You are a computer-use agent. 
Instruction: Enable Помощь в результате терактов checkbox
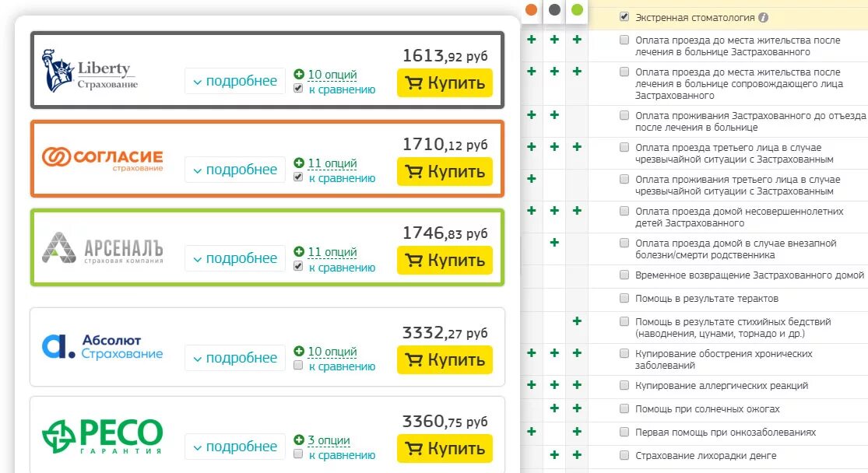624,298
